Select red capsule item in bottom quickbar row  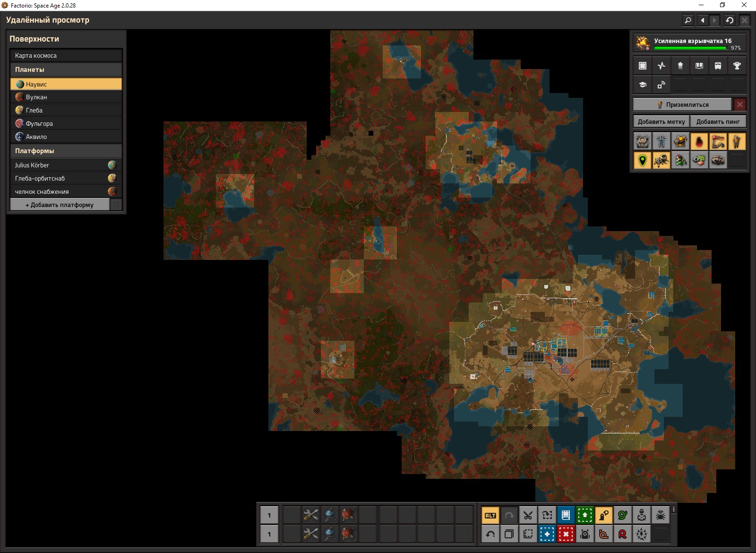point(349,534)
